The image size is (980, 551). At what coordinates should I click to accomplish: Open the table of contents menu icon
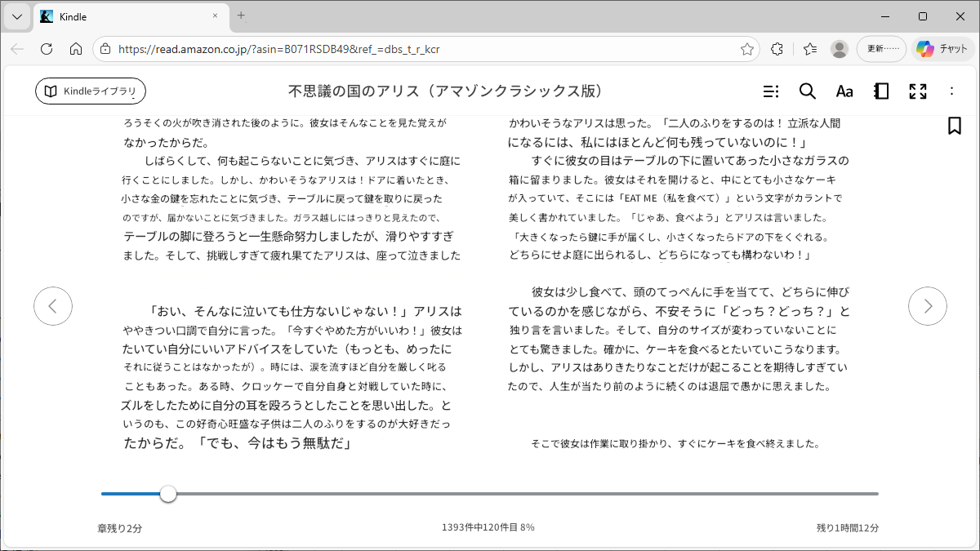pos(770,91)
